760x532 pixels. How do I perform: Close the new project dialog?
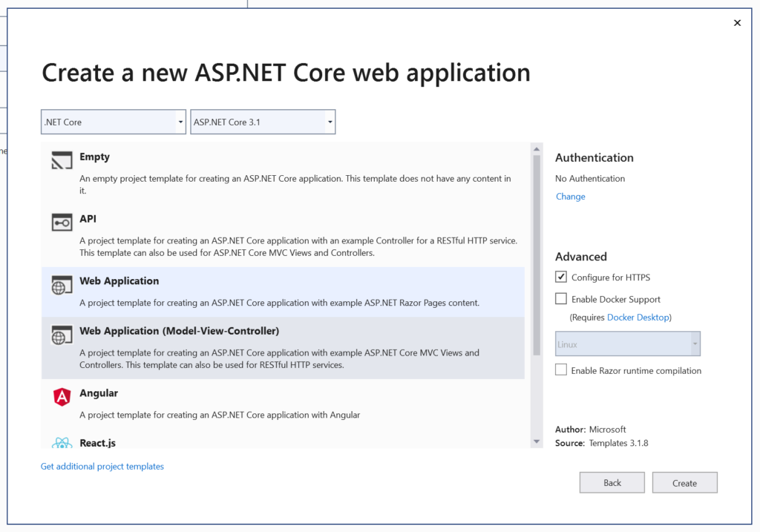(x=737, y=23)
